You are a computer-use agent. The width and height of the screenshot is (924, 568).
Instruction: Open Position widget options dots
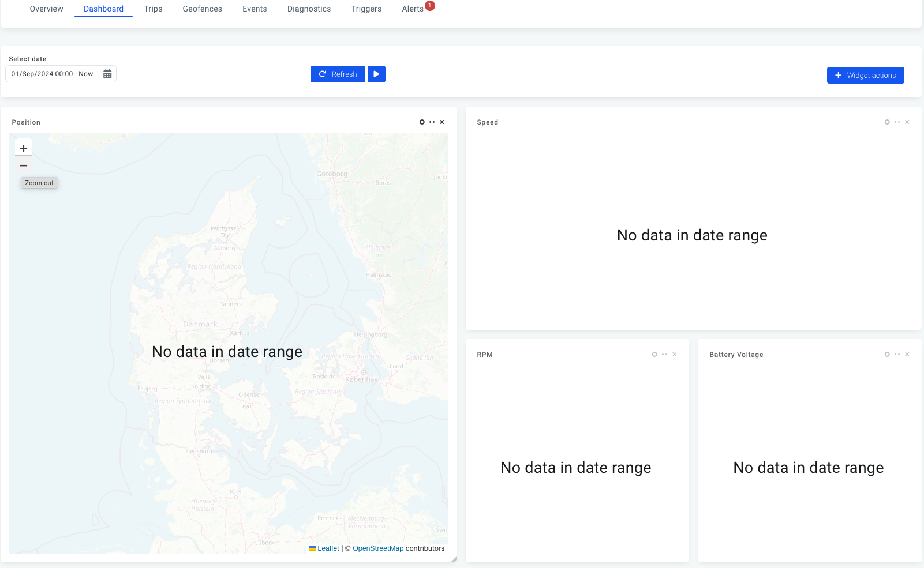(432, 122)
